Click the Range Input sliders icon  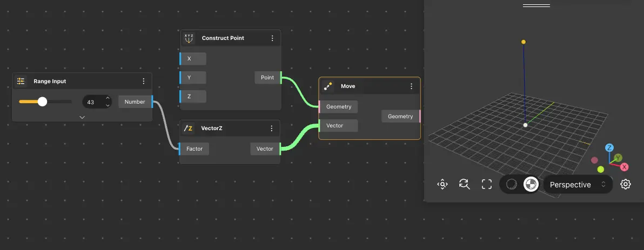21,82
